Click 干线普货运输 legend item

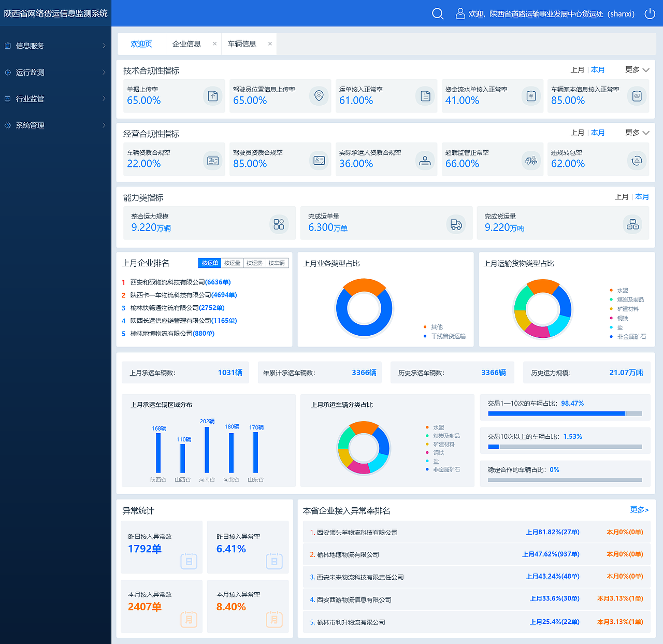click(444, 336)
